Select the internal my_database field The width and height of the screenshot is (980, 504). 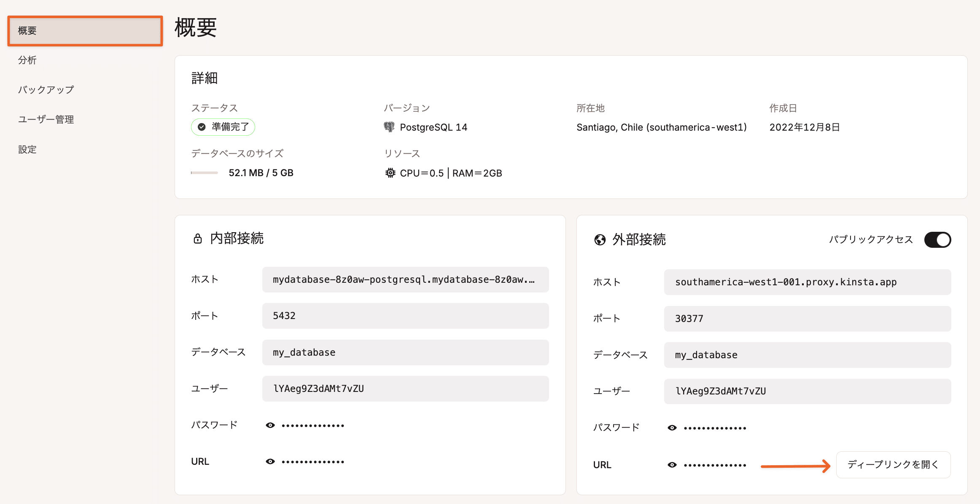(405, 352)
